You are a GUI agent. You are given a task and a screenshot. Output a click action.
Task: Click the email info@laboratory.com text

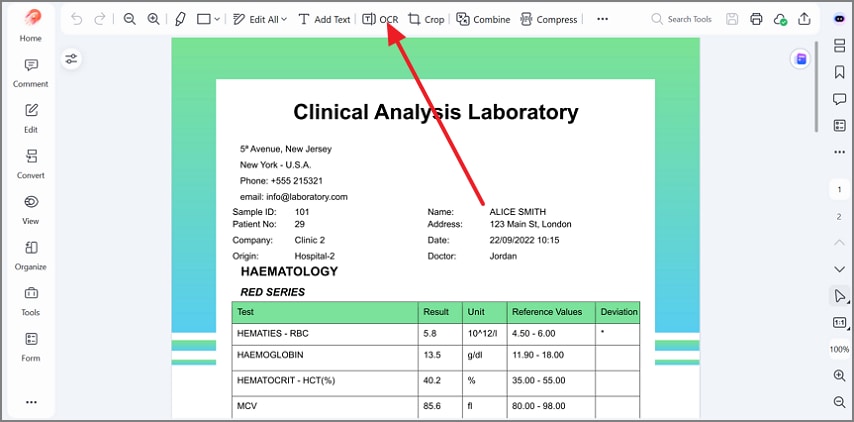click(x=294, y=197)
